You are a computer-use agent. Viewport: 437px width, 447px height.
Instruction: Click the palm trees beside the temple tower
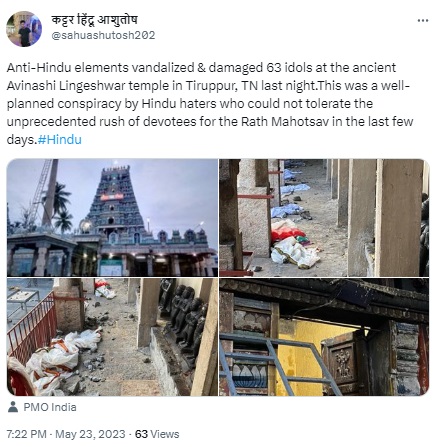[x=62, y=207]
